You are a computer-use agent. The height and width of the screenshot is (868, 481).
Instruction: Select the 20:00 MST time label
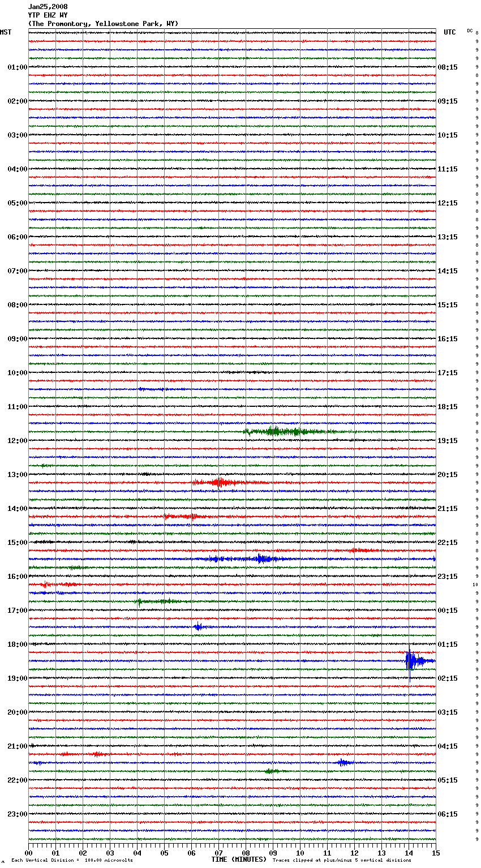click(x=18, y=712)
